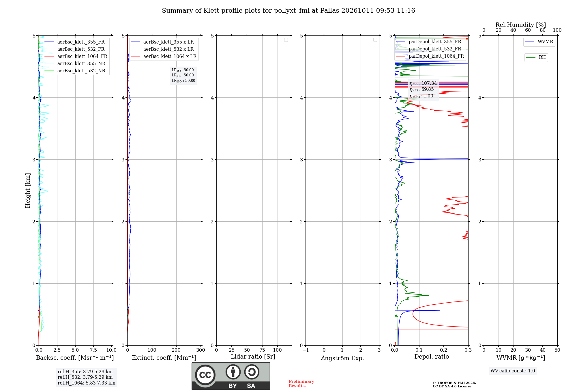Select aerBsc_klett_355_FR legend entry
The width and height of the screenshot is (577, 392).
(x=75, y=42)
